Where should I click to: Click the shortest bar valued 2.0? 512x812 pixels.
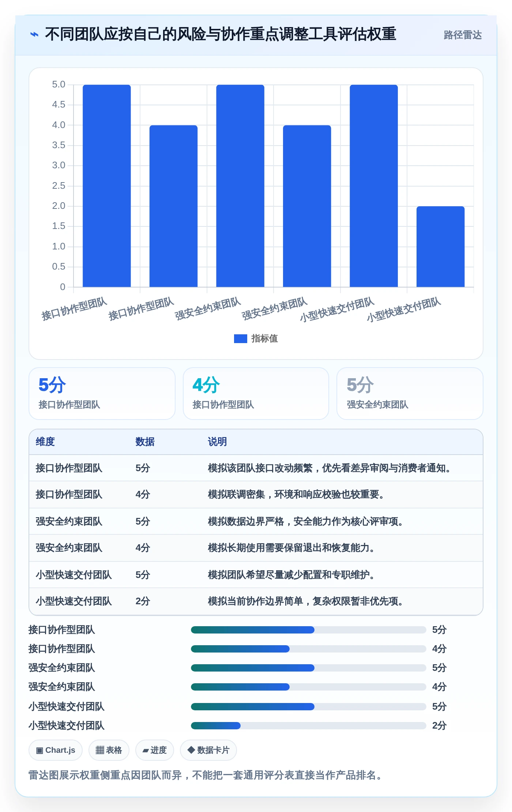tap(440, 247)
